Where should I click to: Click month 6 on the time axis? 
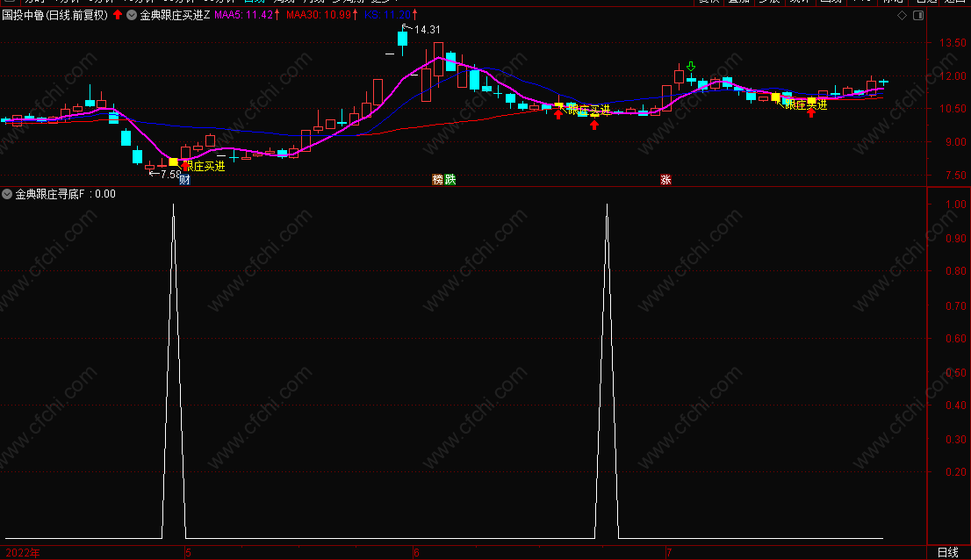click(416, 553)
